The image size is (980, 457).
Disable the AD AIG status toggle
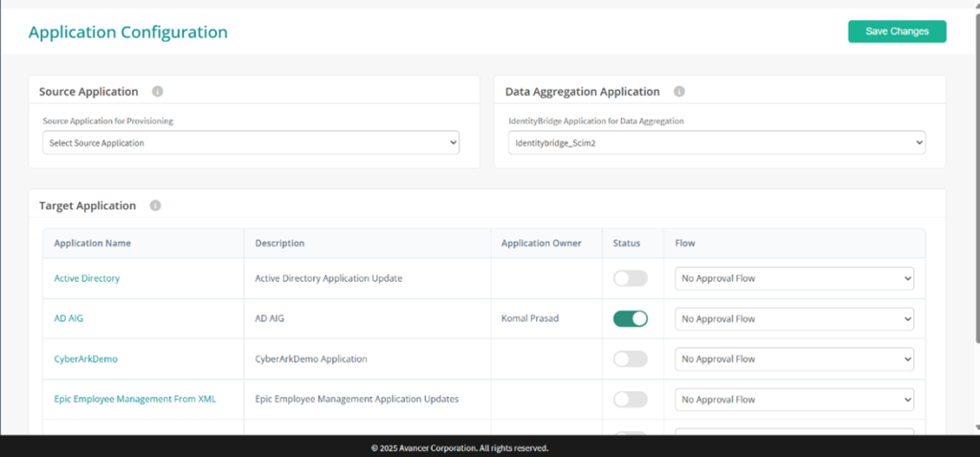(x=630, y=318)
